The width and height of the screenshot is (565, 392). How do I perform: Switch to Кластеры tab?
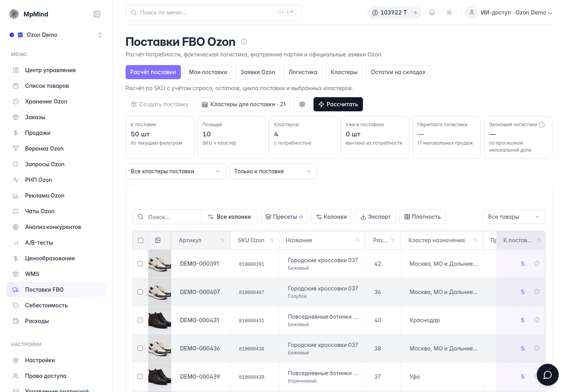[344, 72]
